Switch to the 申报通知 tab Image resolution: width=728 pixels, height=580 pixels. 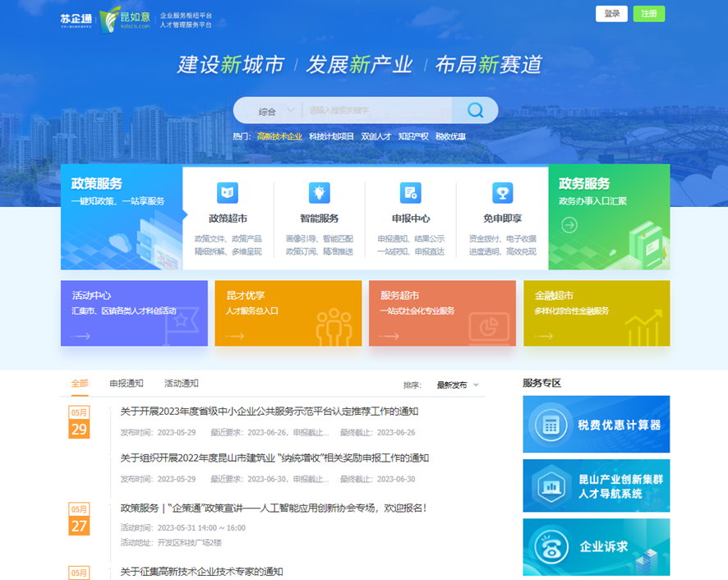pyautogui.click(x=126, y=384)
